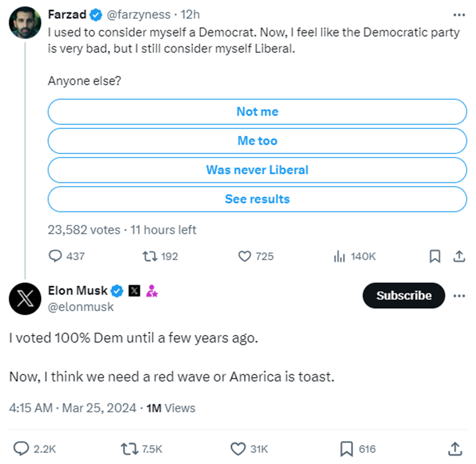The height and width of the screenshot is (464, 476).
Task: Reply to Farzad's poll tweet
Action: pyautogui.click(x=56, y=256)
